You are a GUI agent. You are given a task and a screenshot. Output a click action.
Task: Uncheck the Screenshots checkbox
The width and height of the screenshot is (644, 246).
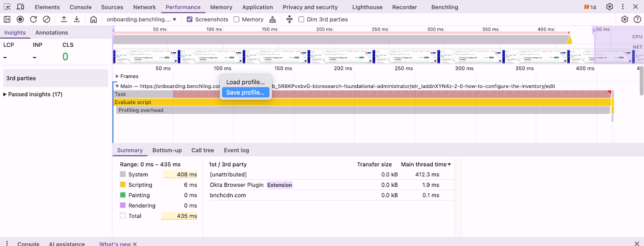click(190, 19)
